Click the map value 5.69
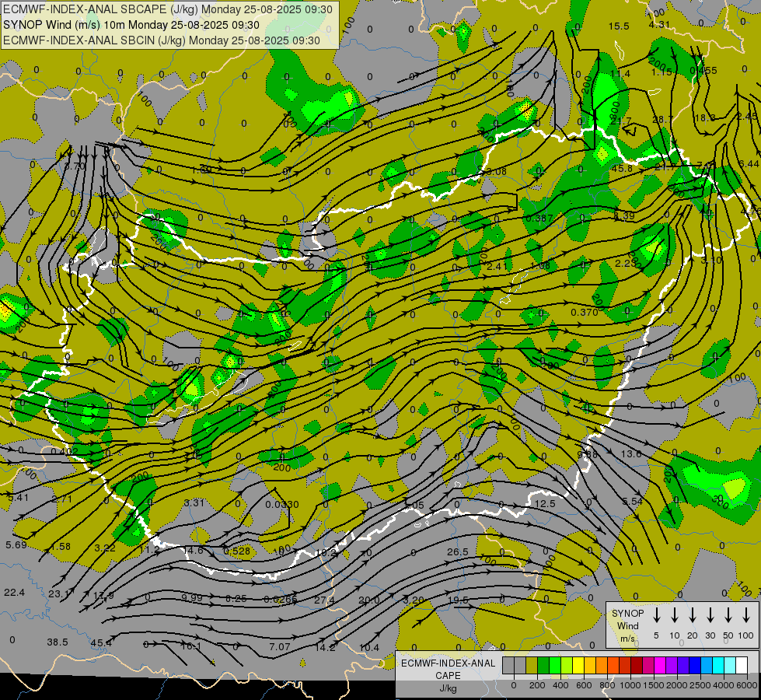Viewport: 761px width, 700px height. tap(16, 544)
